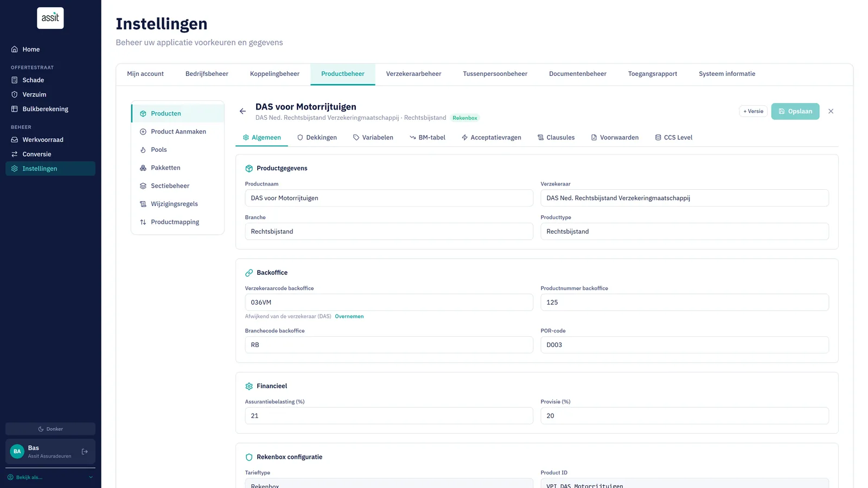
Task: Toggle the Donker dark mode button
Action: tap(50, 429)
